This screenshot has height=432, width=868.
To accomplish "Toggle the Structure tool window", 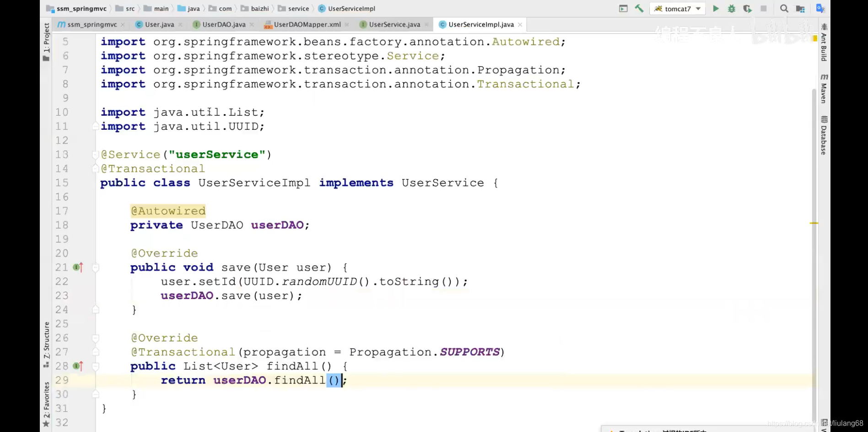I will [46, 345].
